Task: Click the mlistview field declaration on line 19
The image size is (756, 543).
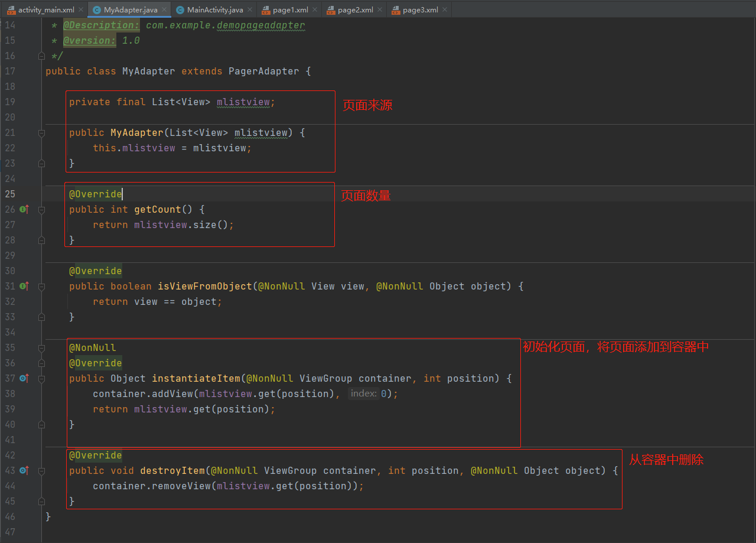Action: click(243, 102)
